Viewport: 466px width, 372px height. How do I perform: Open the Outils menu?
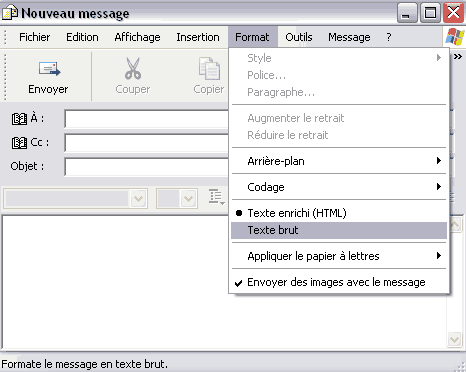tap(299, 37)
